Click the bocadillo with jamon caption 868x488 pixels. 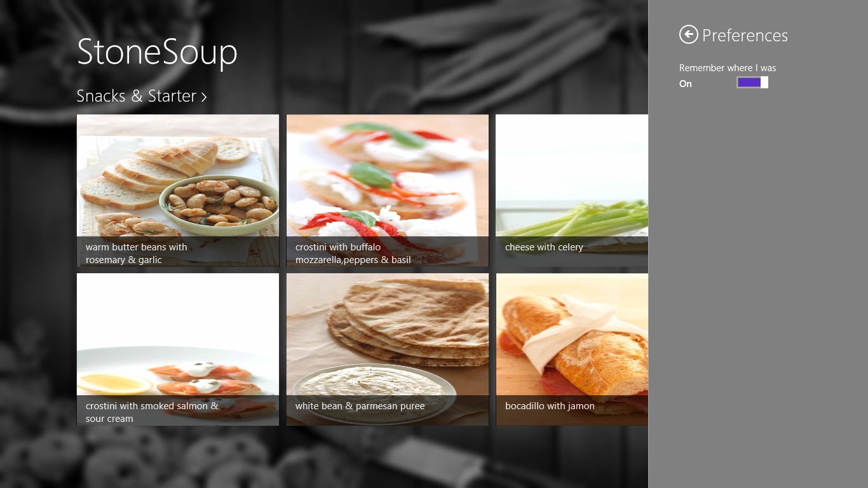tap(550, 406)
